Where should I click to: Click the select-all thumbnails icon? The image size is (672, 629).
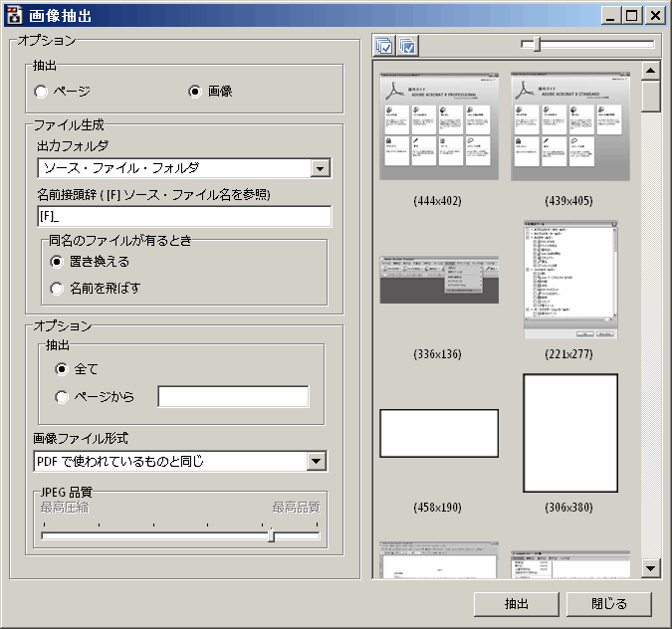384,46
